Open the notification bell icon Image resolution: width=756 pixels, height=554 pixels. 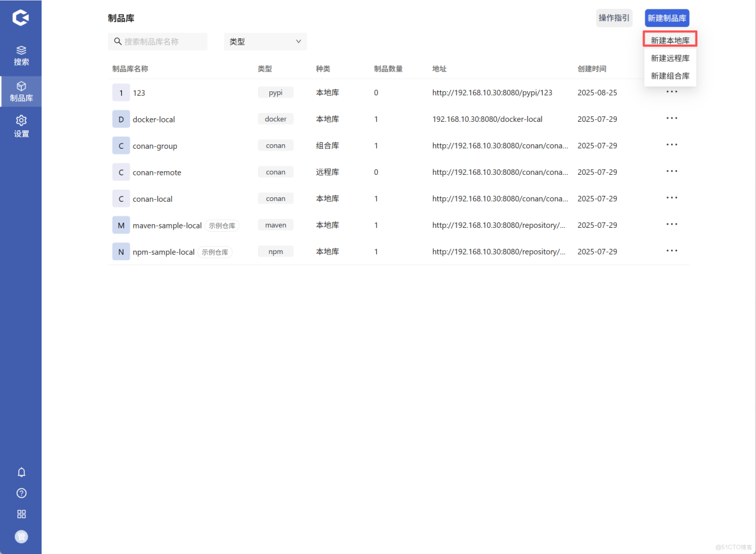point(21,472)
